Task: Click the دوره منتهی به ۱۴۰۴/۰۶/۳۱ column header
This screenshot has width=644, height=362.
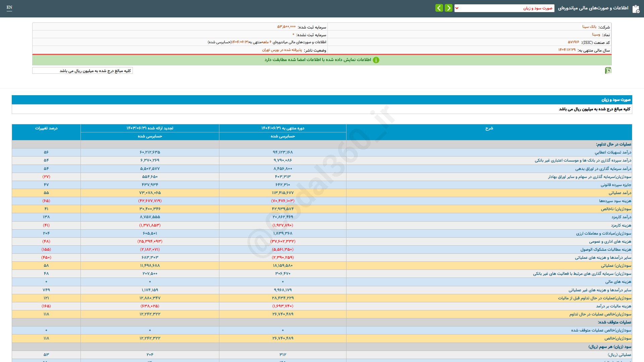Action: [283, 128]
